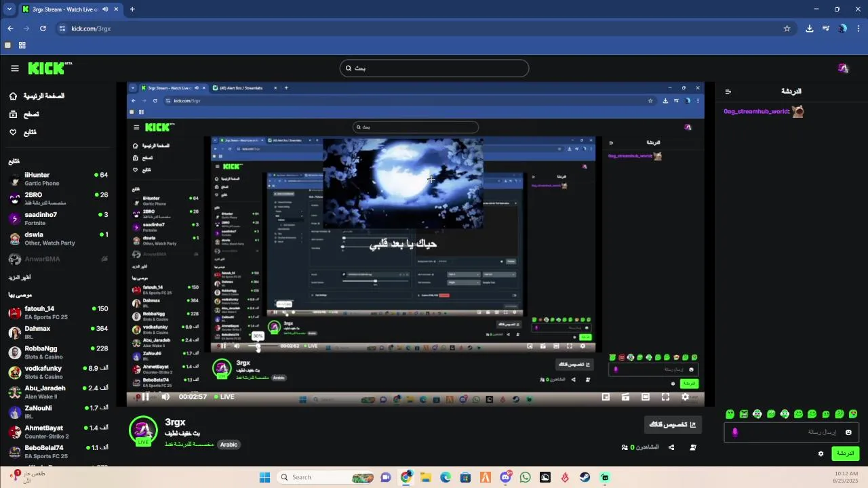Open offline AnwarBMA channel in sidebar
The height and width of the screenshot is (488, 868).
click(58, 259)
